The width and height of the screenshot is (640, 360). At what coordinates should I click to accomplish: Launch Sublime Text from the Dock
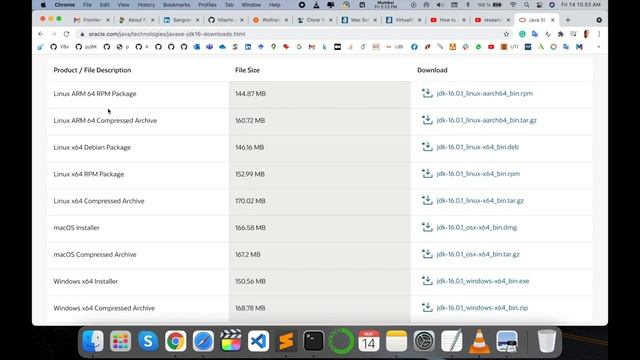coord(286,341)
